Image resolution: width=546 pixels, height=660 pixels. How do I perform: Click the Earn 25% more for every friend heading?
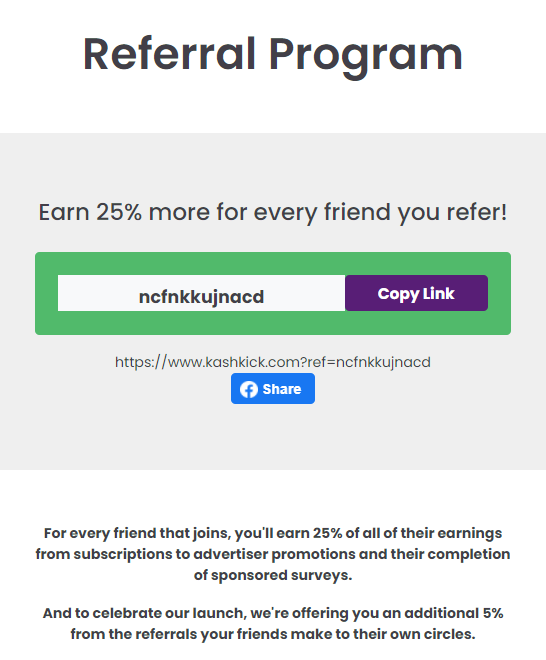(x=273, y=212)
